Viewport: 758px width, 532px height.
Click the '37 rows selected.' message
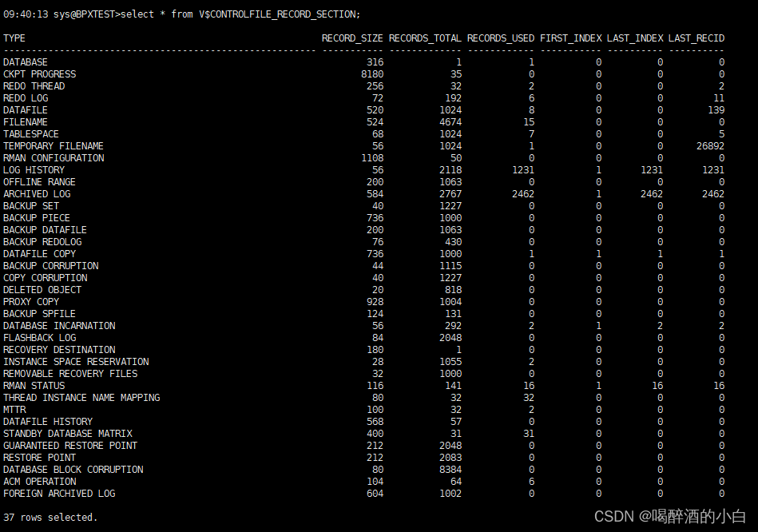pyautogui.click(x=50, y=518)
